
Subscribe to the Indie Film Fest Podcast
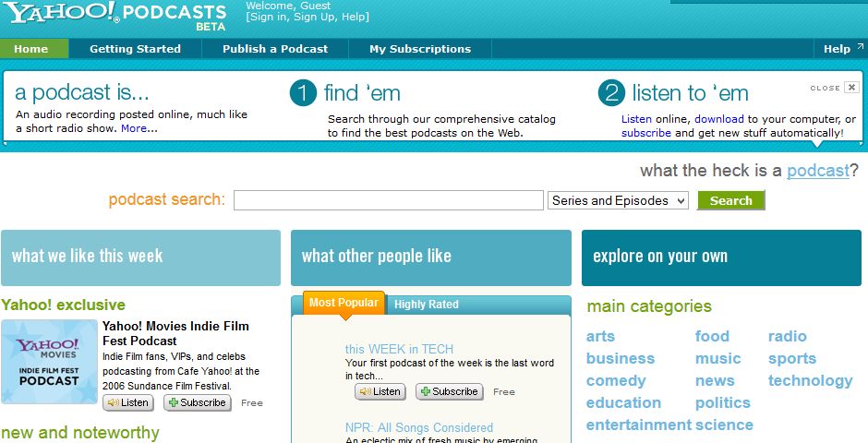click(198, 402)
